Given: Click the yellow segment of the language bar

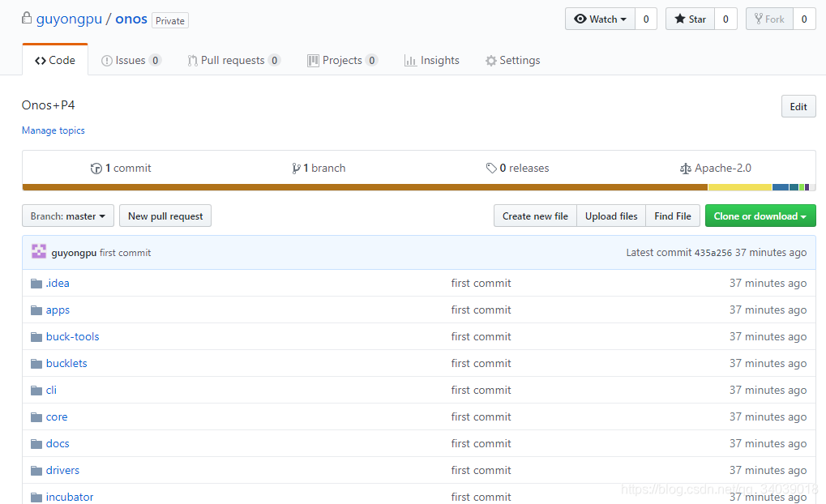Looking at the screenshot, I should [740, 187].
